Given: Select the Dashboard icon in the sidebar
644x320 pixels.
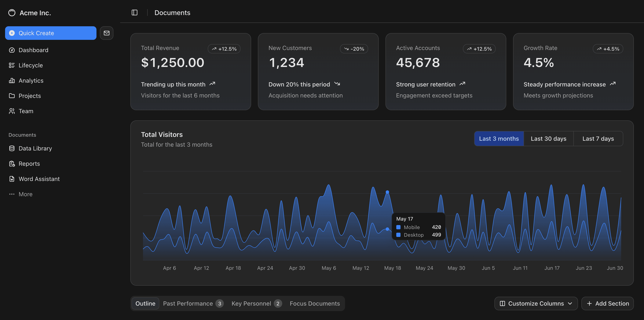Looking at the screenshot, I should click(12, 50).
